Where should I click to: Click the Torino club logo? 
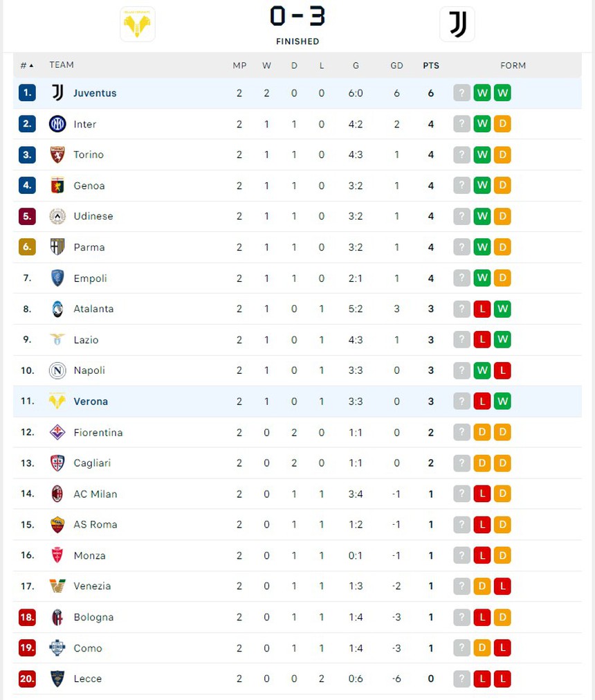click(57, 155)
